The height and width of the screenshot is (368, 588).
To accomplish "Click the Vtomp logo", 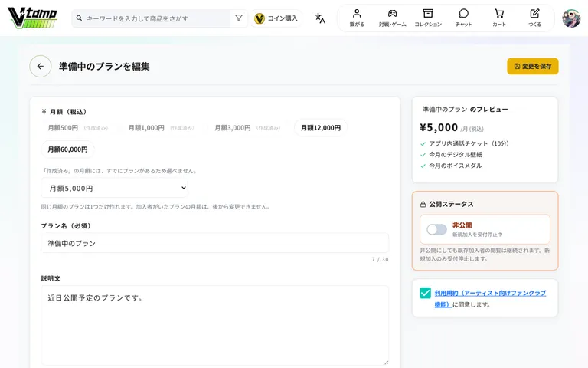I will [x=32, y=18].
